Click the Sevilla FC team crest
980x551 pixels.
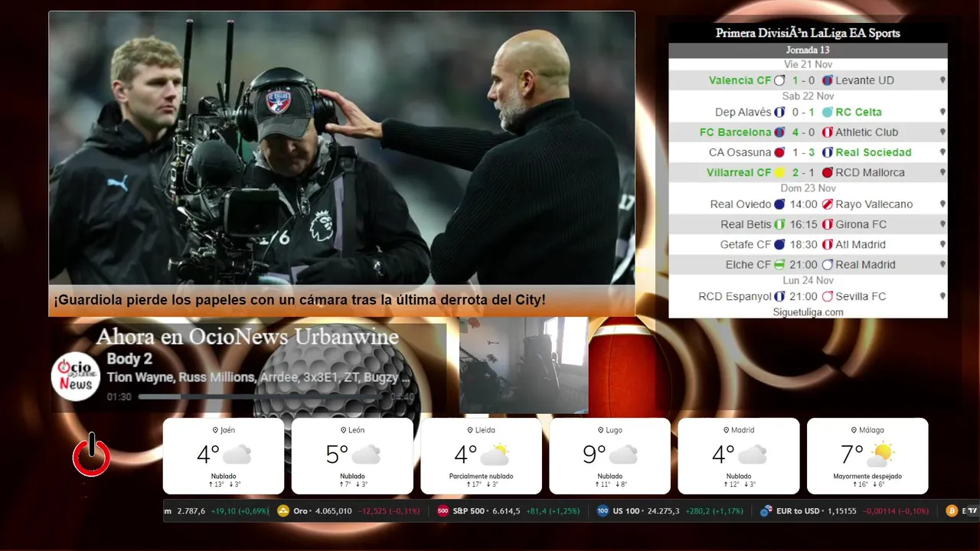827,296
